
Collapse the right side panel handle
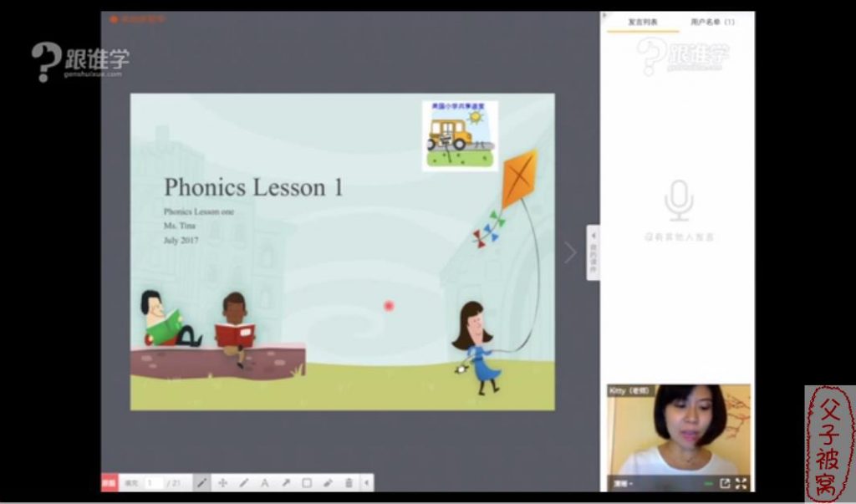click(593, 252)
